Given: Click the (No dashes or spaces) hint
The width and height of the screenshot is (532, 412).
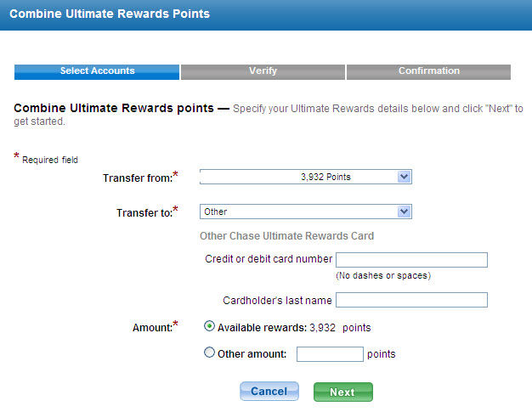Looking at the screenshot, I should pos(383,275).
